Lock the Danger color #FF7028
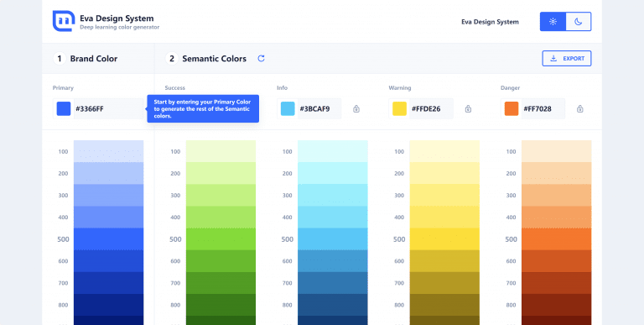Viewport: 644px width, 325px height. pos(580,109)
